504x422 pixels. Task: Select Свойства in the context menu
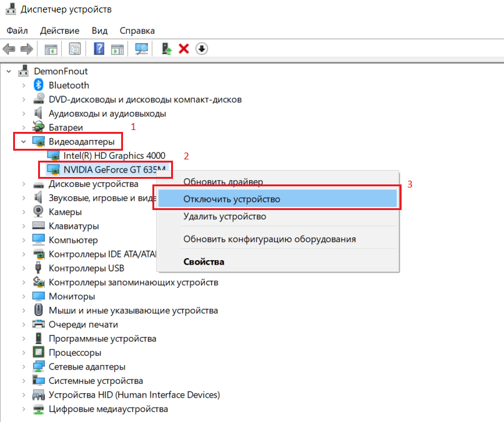[204, 262]
